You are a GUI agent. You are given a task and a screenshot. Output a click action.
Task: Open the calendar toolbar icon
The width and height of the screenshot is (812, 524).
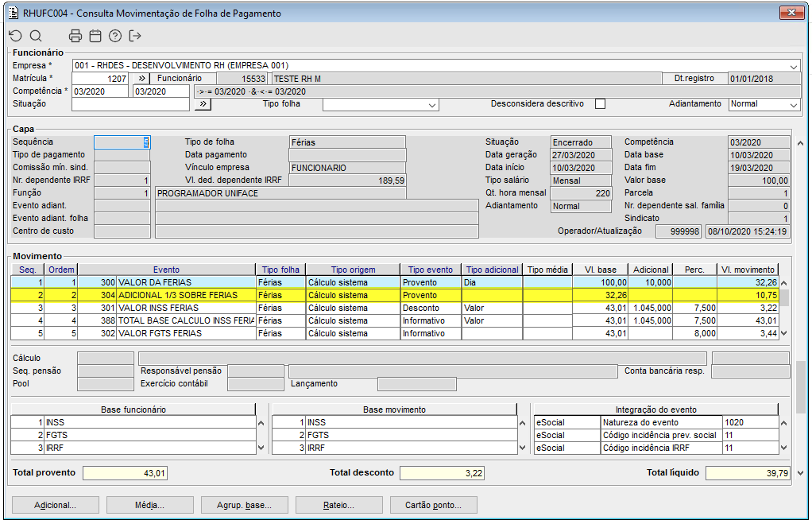95,36
